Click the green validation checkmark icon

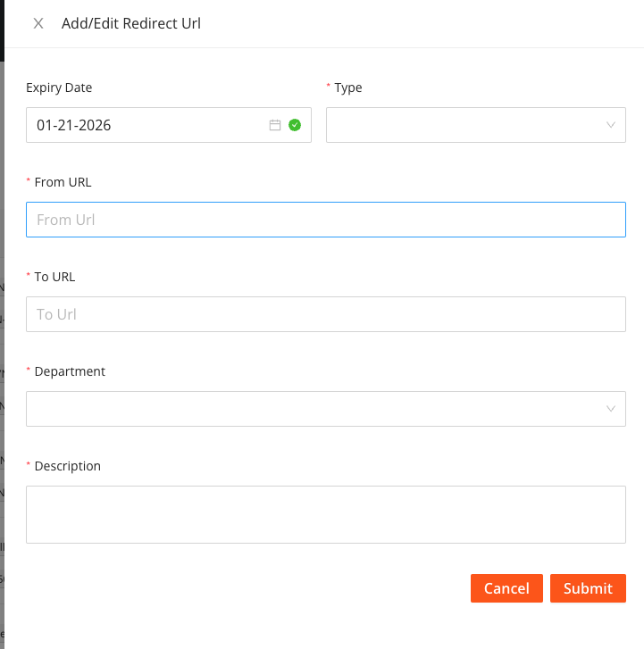coord(295,125)
